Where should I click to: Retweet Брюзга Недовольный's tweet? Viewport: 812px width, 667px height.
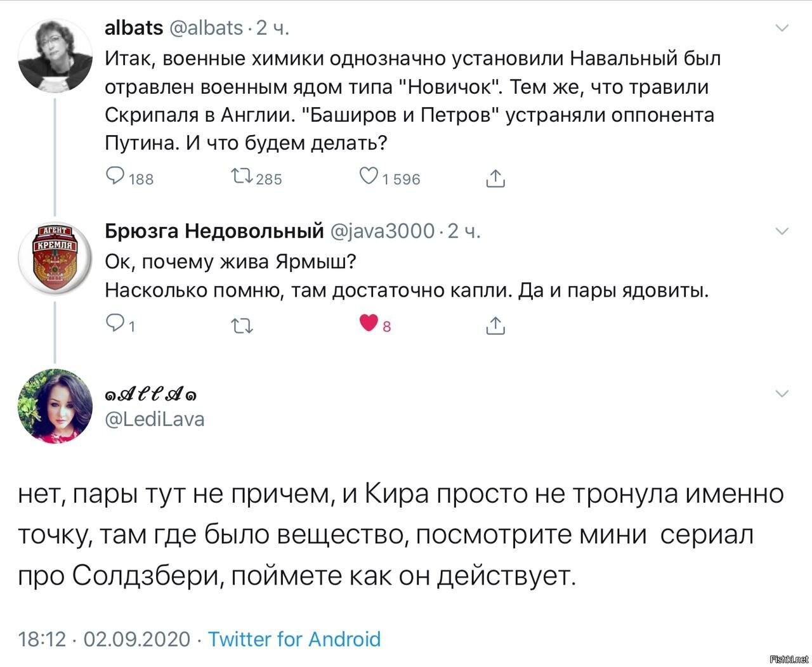point(242,326)
